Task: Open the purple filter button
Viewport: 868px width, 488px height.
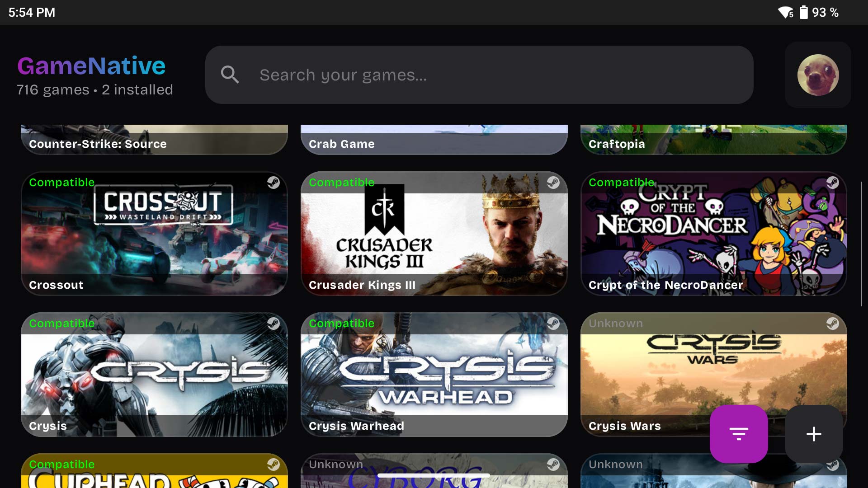Action: click(739, 434)
